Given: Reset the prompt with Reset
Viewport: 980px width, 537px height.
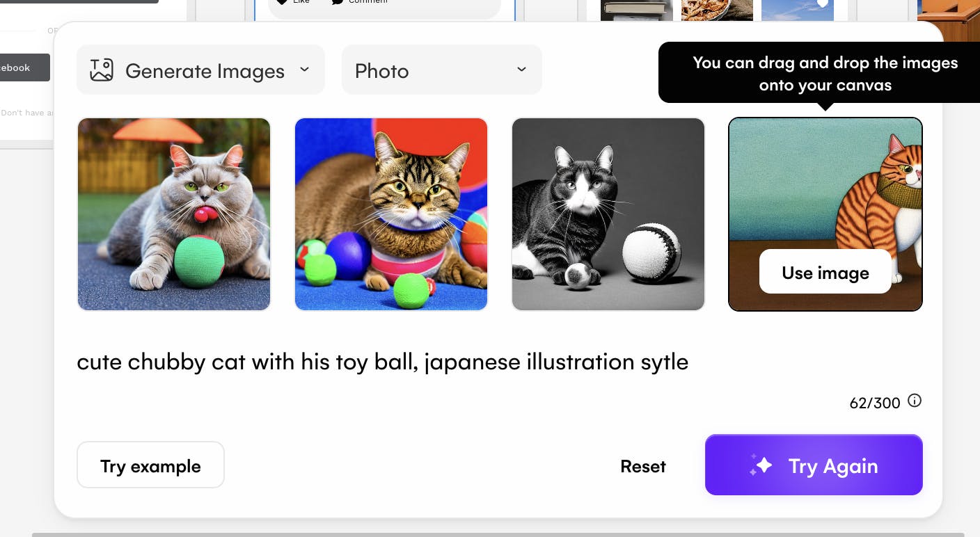Looking at the screenshot, I should coord(642,466).
